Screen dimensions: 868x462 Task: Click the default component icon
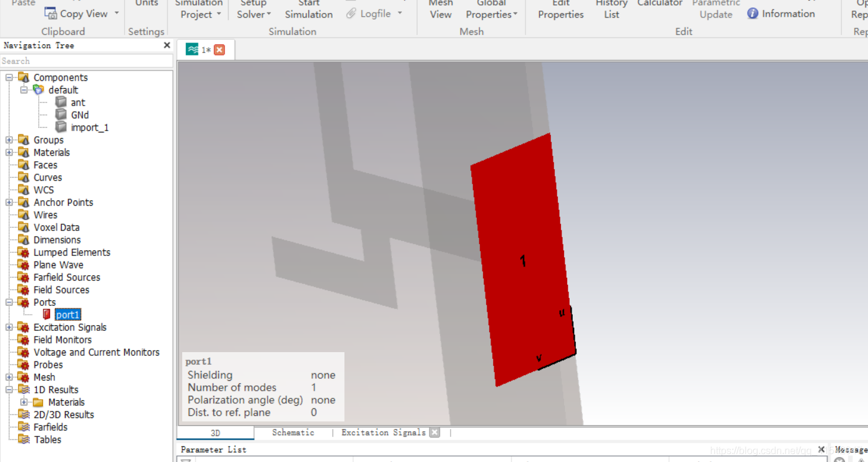pyautogui.click(x=39, y=89)
